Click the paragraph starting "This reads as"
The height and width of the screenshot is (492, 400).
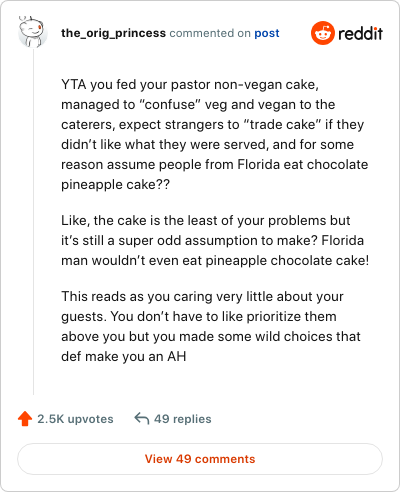pyautogui.click(x=211, y=326)
